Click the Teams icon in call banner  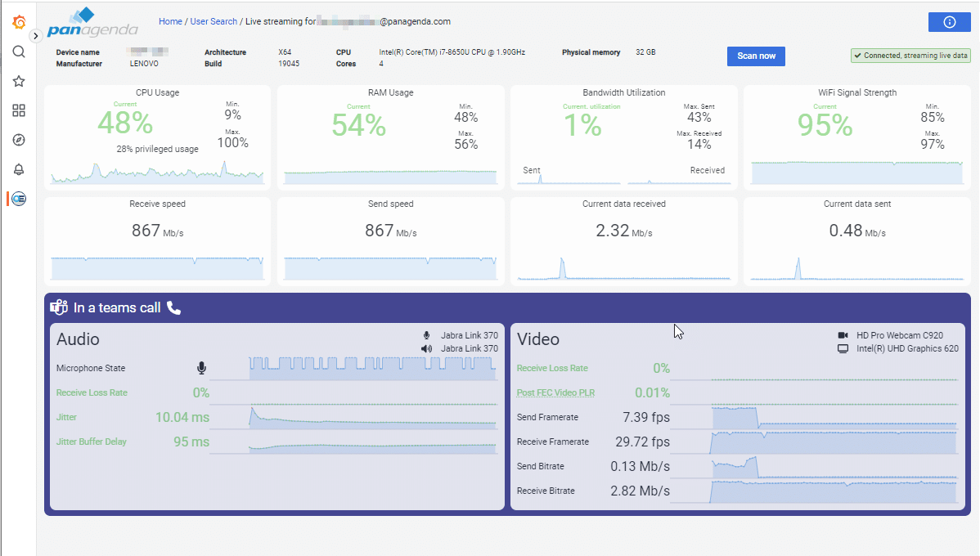(59, 307)
